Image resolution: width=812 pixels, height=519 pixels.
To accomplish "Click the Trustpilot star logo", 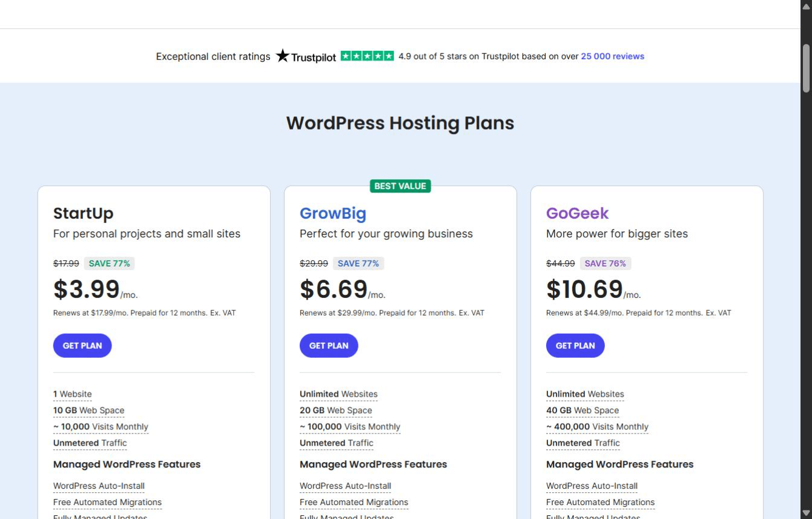I will click(306, 56).
